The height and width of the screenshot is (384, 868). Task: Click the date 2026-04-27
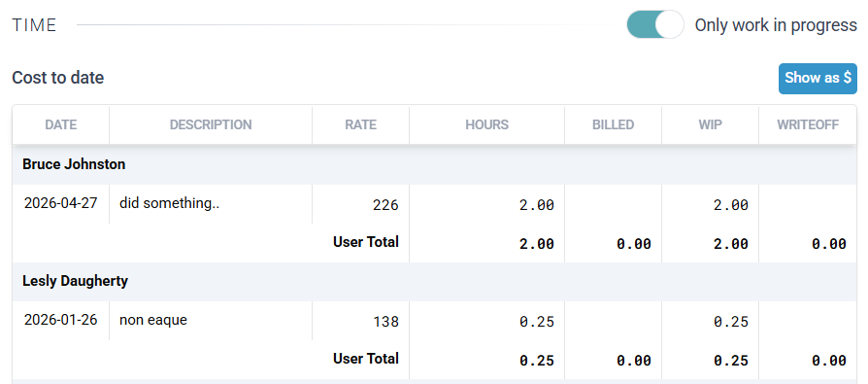click(61, 203)
